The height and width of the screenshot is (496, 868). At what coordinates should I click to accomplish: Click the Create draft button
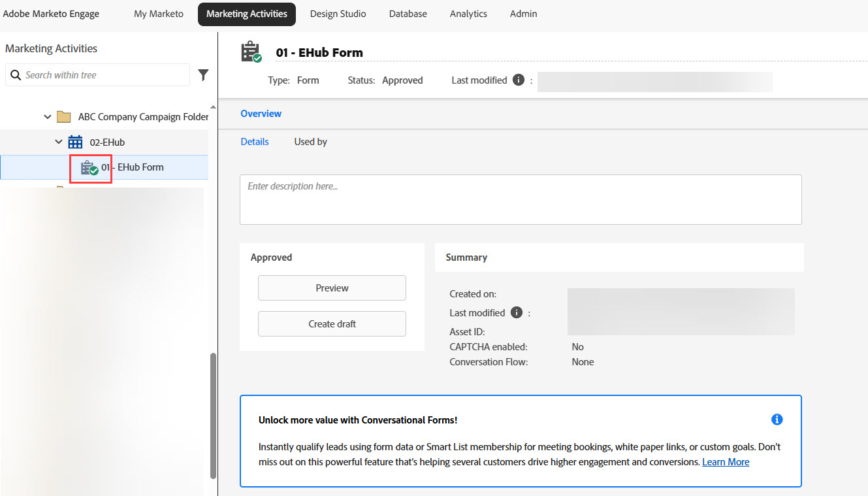(x=332, y=324)
